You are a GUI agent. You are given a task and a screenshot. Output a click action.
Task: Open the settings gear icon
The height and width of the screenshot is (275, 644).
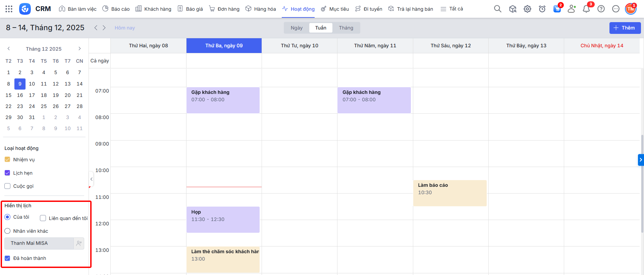tap(527, 9)
